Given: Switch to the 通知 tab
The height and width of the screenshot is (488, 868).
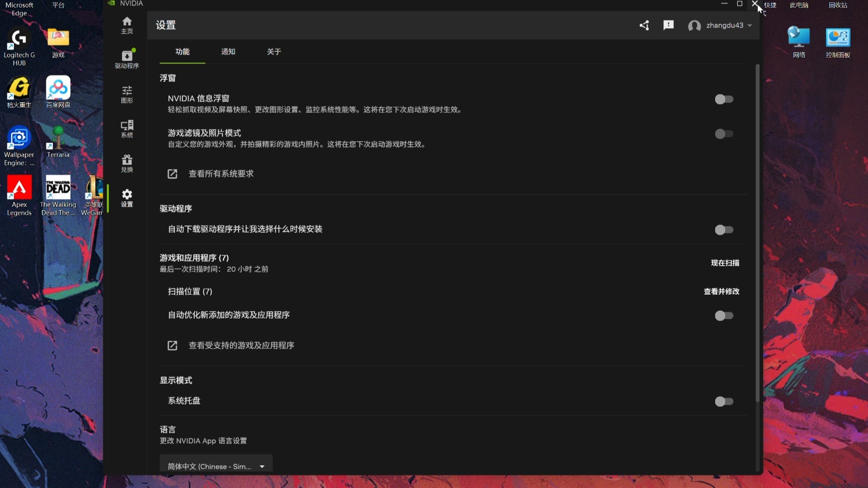Looking at the screenshot, I should 228,52.
